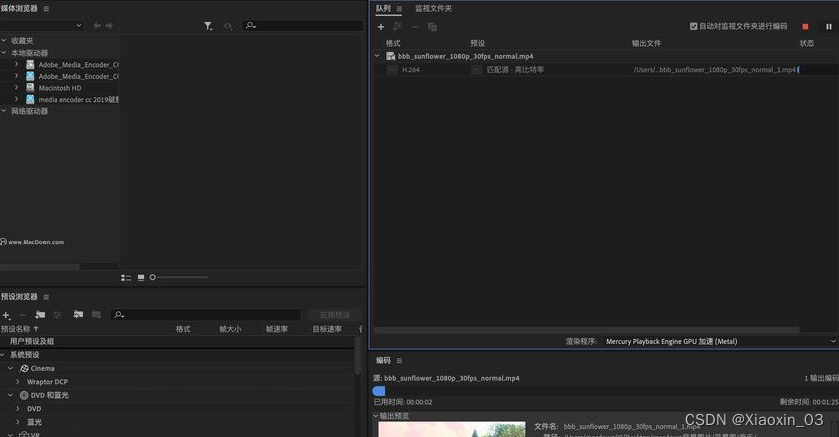The height and width of the screenshot is (437, 839).
Task: Go forward in Media Browser navigation
Action: point(109,26)
